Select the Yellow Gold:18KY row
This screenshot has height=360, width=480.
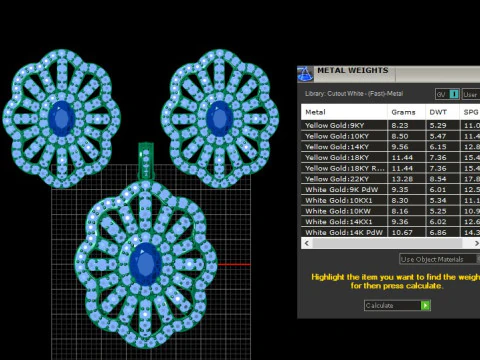(390, 157)
